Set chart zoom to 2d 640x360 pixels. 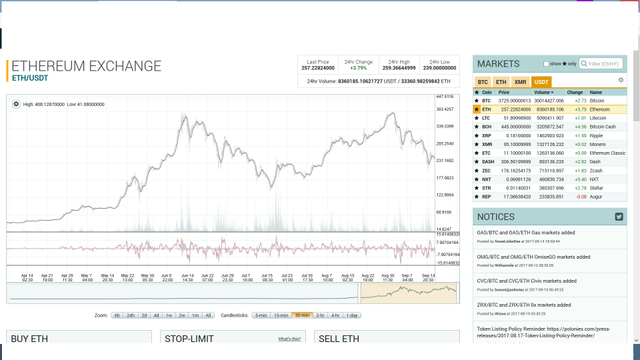coord(144,316)
